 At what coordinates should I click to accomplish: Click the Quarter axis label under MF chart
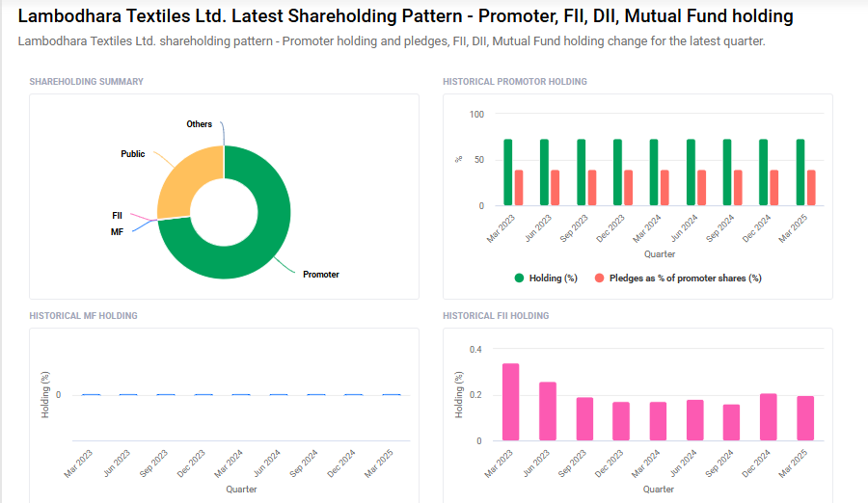241,490
